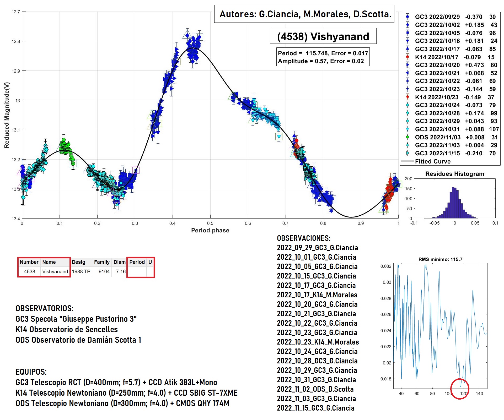The image size is (504, 420).
Task: Click the red diamond K14 2022/10/23 legend marker
Action: click(x=407, y=97)
